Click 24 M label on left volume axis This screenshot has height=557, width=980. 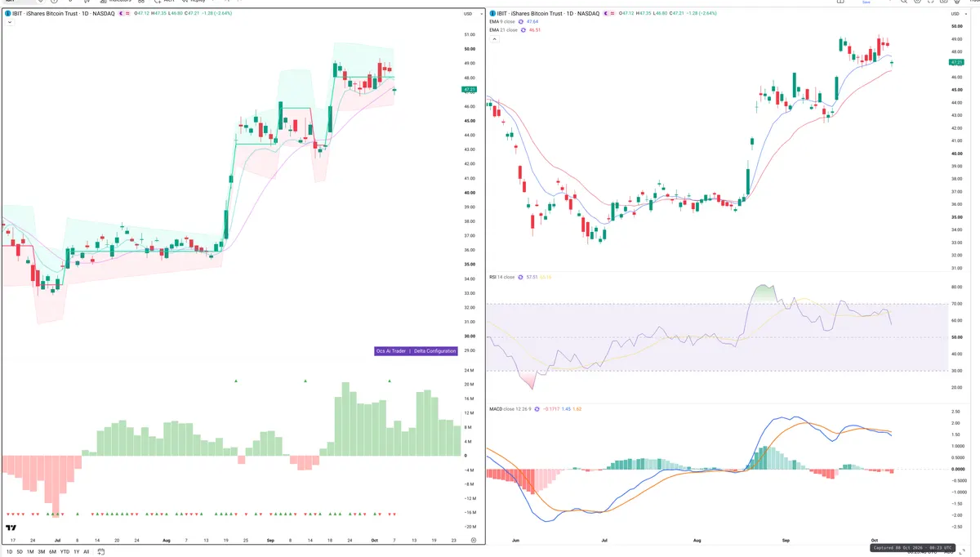click(x=469, y=370)
